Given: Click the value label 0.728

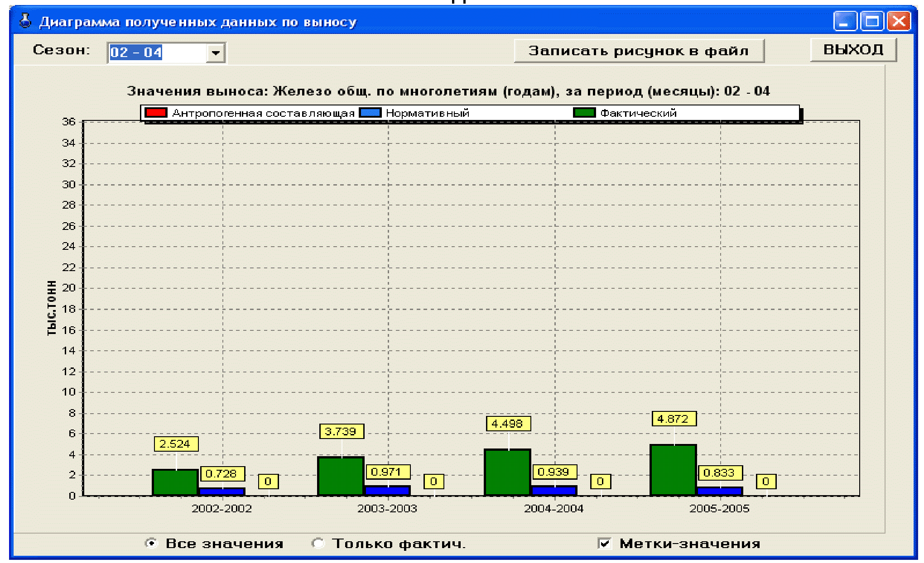Looking at the screenshot, I should 222,474.
